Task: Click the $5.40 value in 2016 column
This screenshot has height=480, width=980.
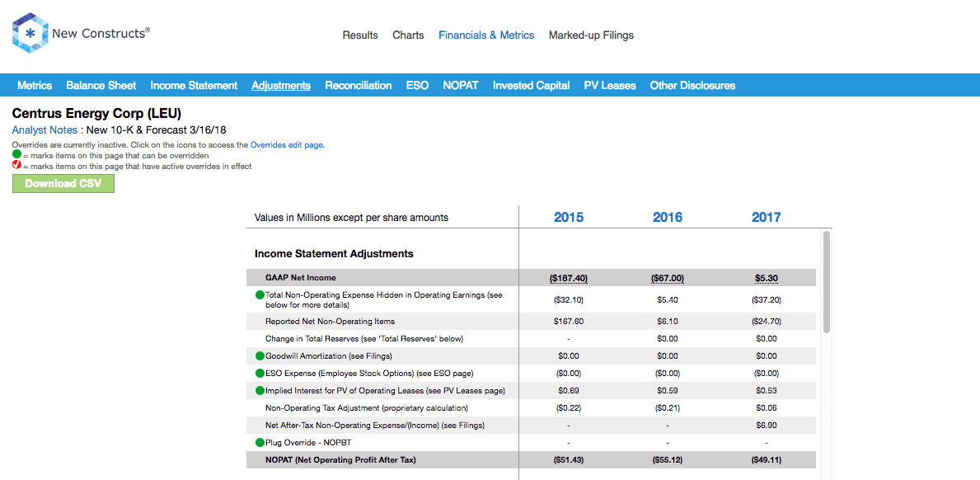Action: pyautogui.click(x=668, y=300)
